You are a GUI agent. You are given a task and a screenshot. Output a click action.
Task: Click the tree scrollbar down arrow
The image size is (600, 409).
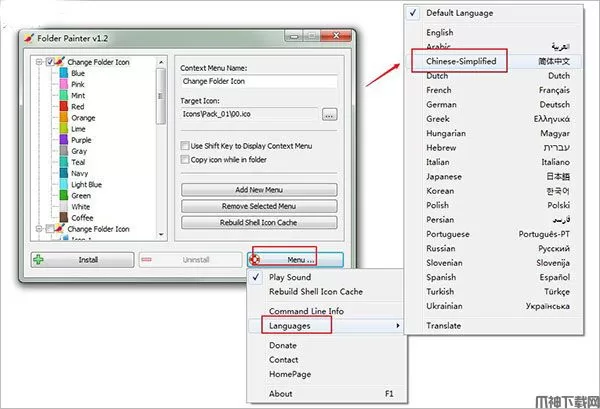click(x=161, y=234)
